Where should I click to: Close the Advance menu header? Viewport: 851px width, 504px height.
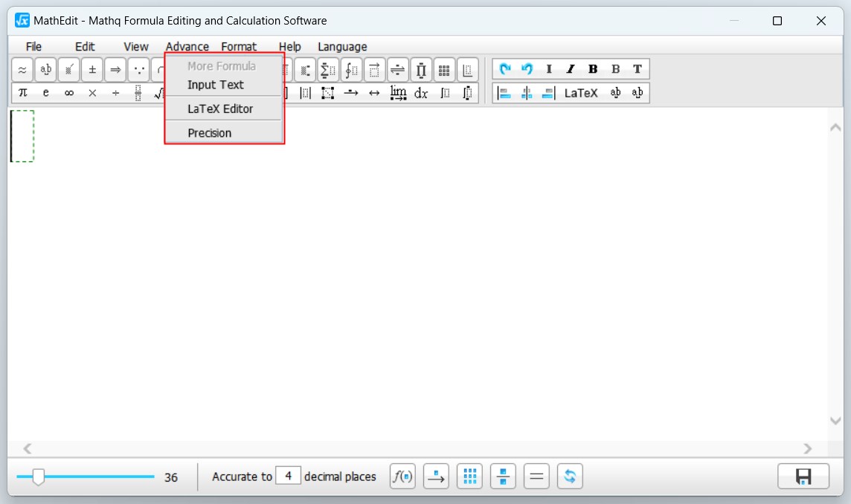[x=187, y=47]
